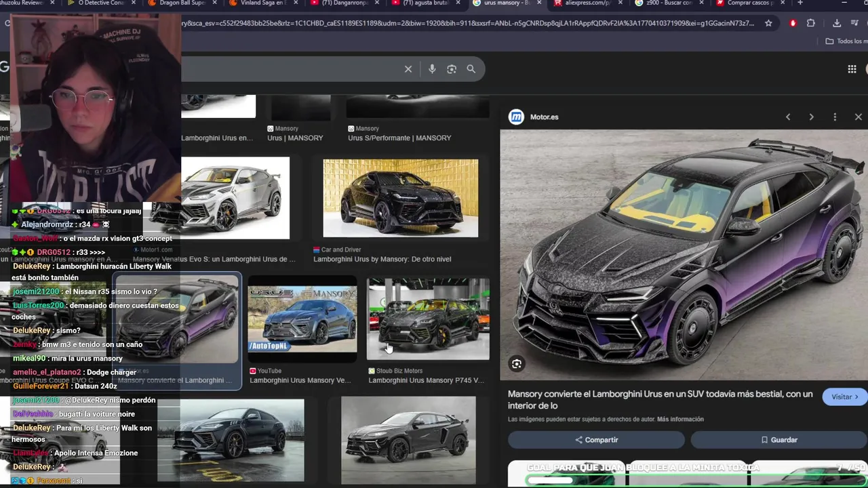The width and height of the screenshot is (868, 488).
Task: Close the aliexpress.com tab
Action: [620, 3]
